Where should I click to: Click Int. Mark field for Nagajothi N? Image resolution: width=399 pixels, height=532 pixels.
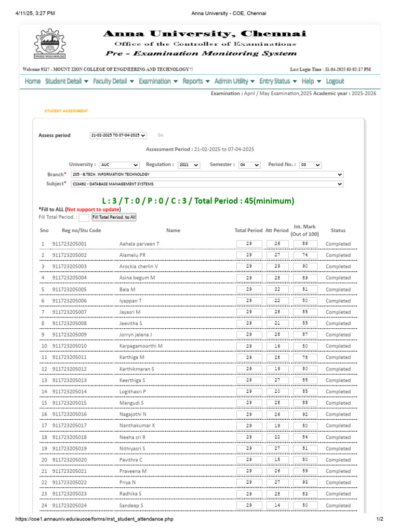tap(305, 415)
